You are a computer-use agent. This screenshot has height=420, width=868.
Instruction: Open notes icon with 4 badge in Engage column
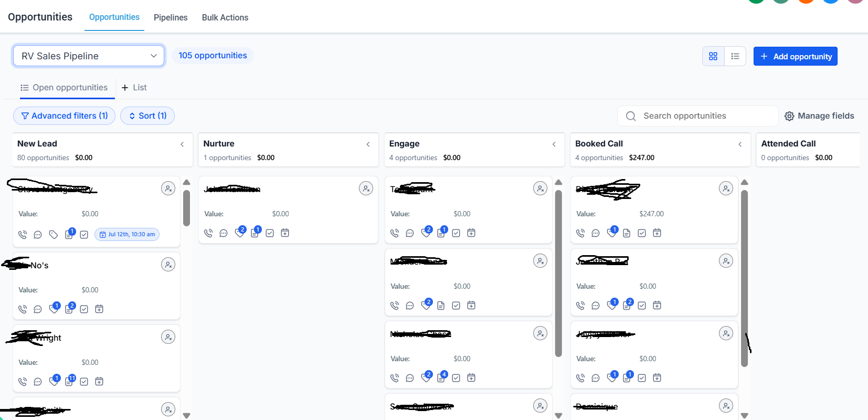pyautogui.click(x=442, y=377)
